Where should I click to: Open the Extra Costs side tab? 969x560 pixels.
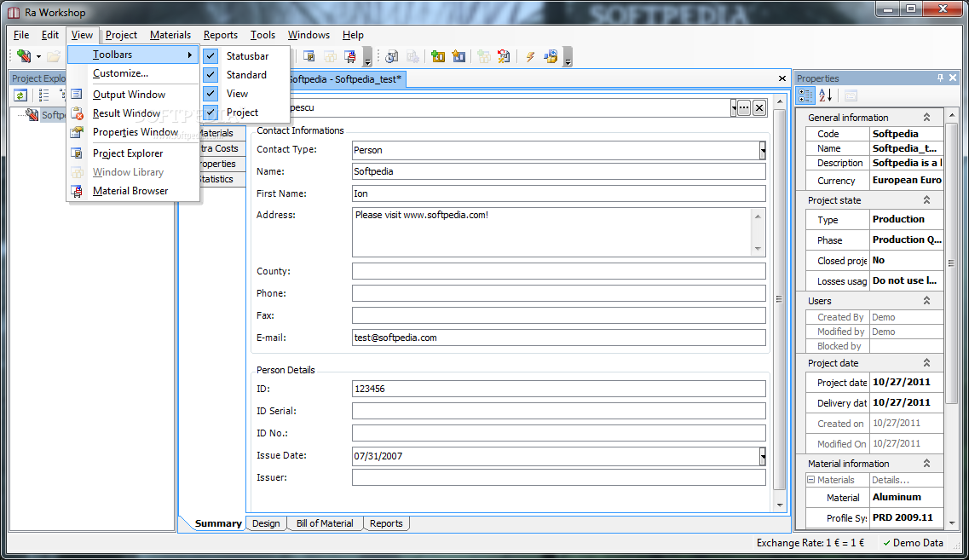[x=222, y=148]
